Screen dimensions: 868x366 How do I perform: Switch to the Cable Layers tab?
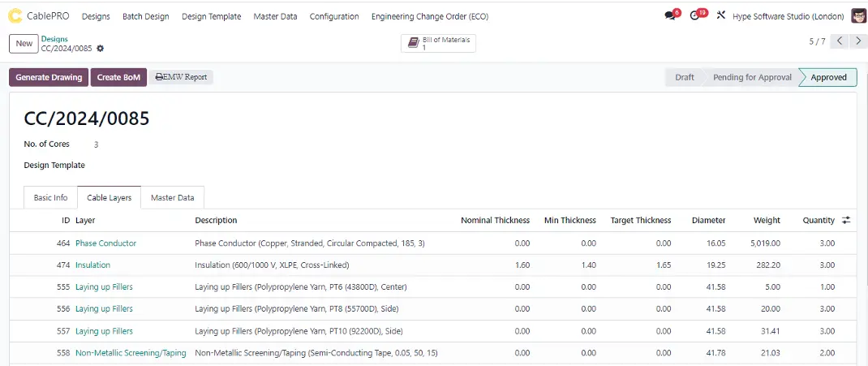[x=109, y=198]
